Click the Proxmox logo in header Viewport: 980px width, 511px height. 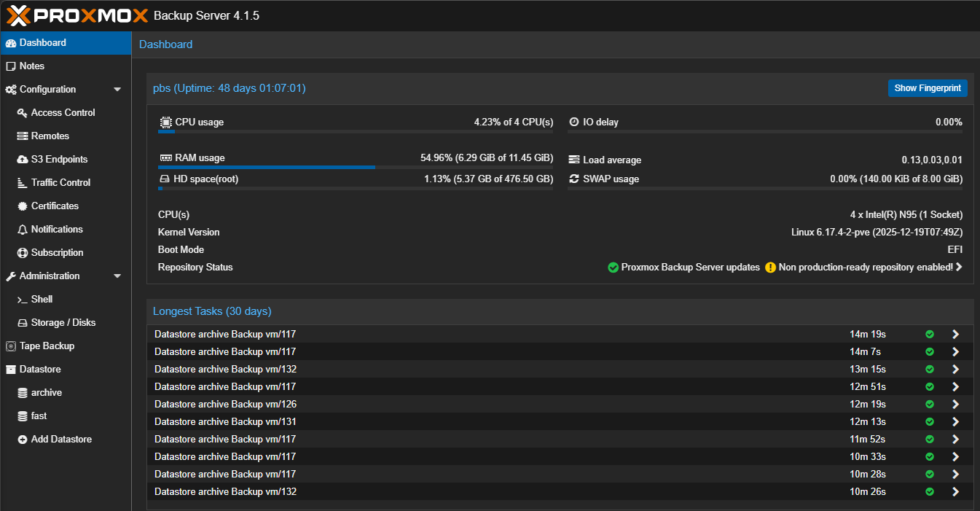pyautogui.click(x=77, y=15)
